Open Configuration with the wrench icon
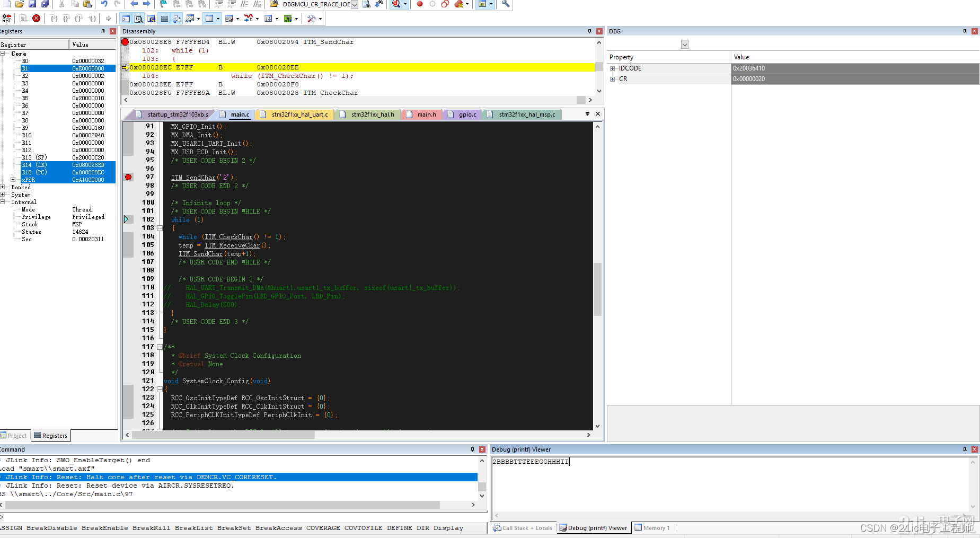Image resolution: width=980 pixels, height=538 pixels. pos(506,4)
